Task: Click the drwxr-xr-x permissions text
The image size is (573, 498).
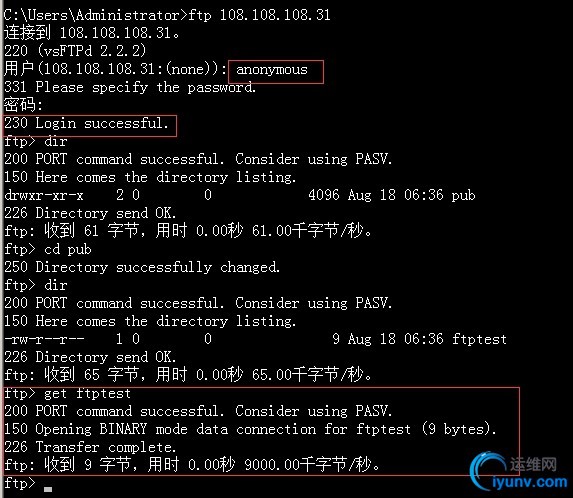Action: coord(44,195)
